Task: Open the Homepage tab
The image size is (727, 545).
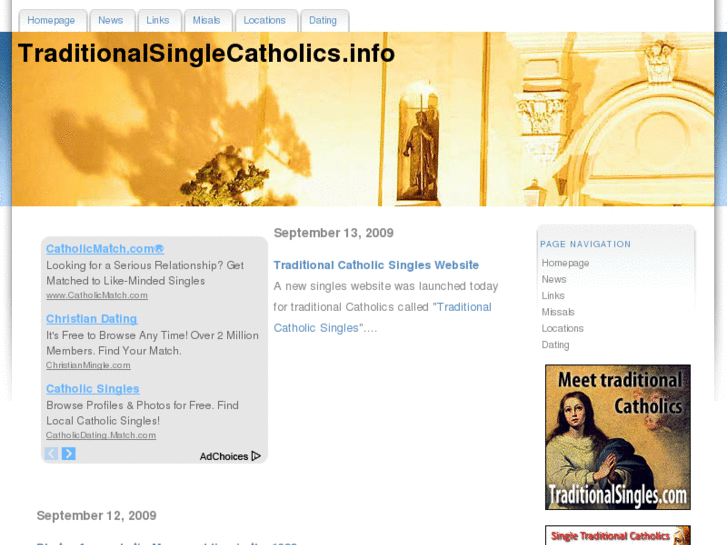Action: point(51,21)
